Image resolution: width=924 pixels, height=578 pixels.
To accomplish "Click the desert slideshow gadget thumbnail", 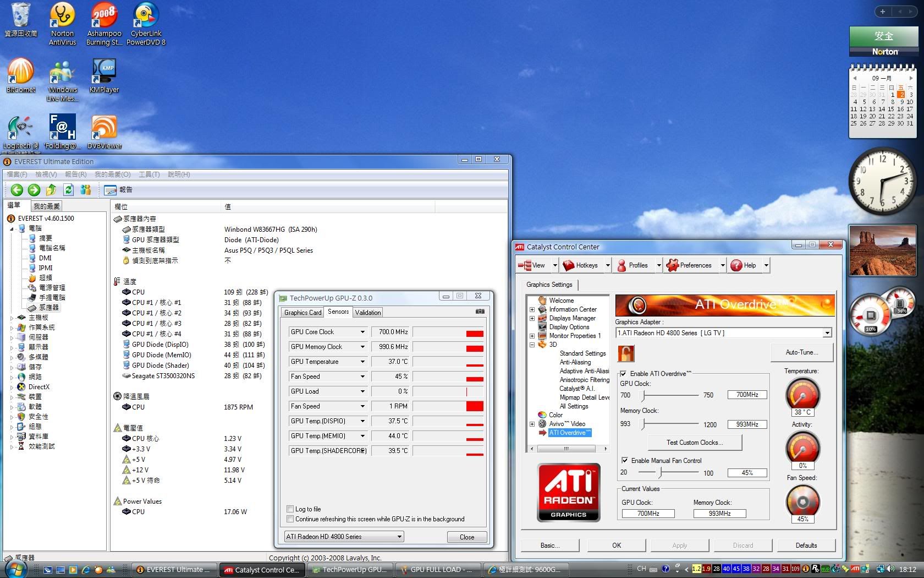I will pos(882,250).
